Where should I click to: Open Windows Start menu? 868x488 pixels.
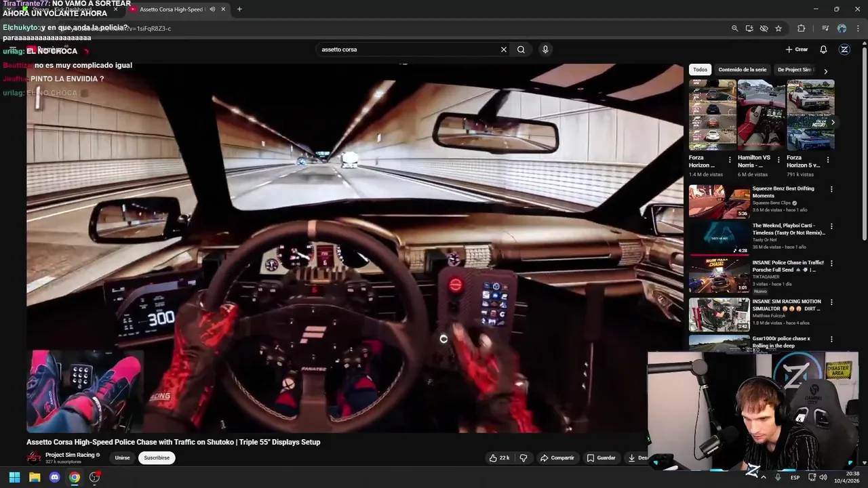(14, 477)
